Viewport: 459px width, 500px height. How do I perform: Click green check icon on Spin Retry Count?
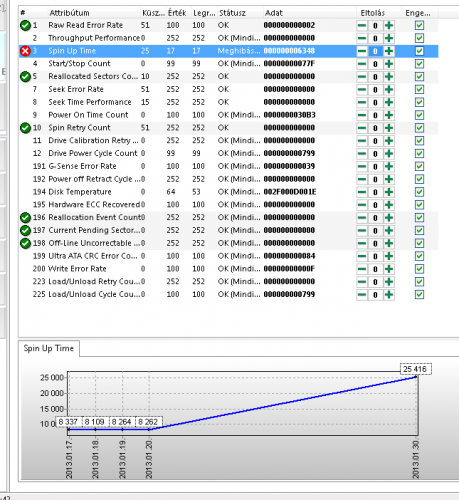click(x=25, y=128)
